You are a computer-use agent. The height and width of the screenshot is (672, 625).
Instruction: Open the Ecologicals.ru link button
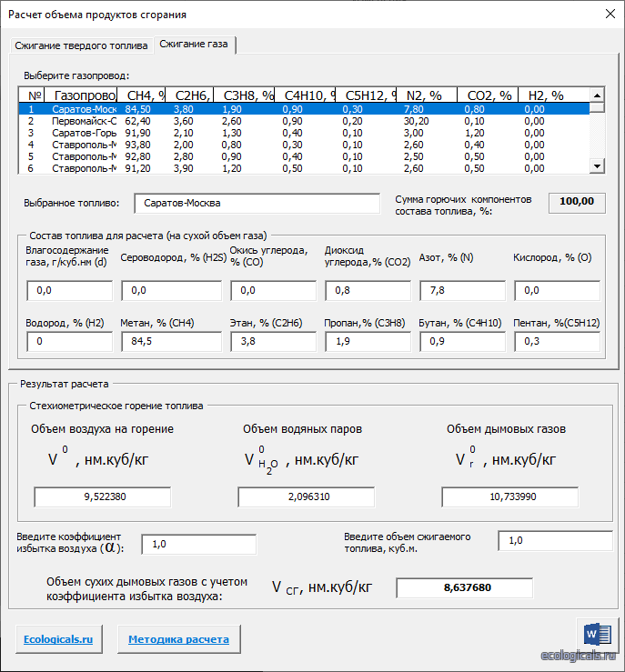[59, 639]
